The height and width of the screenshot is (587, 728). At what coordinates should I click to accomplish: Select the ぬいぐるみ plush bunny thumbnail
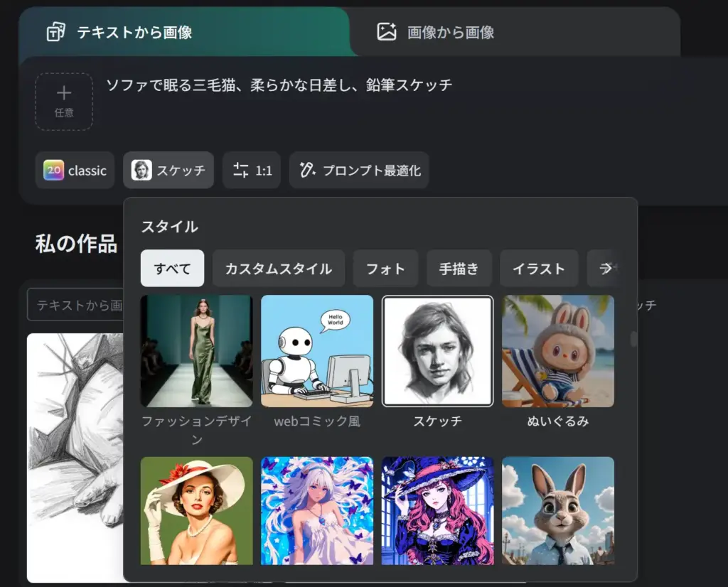pos(558,350)
